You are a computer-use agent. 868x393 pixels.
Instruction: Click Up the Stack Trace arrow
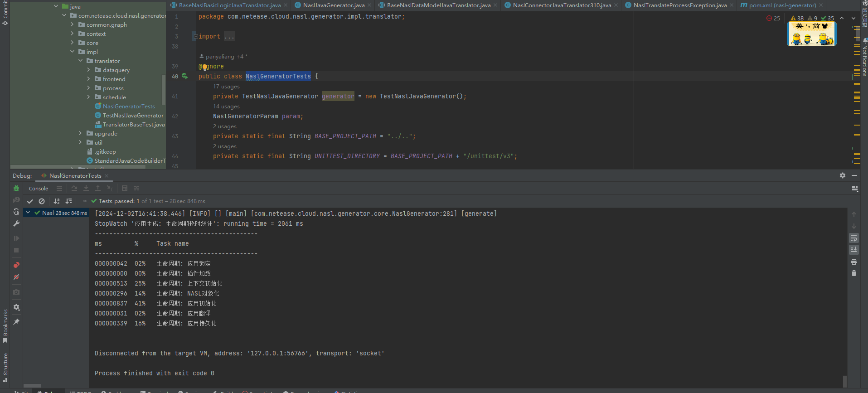coord(854,214)
